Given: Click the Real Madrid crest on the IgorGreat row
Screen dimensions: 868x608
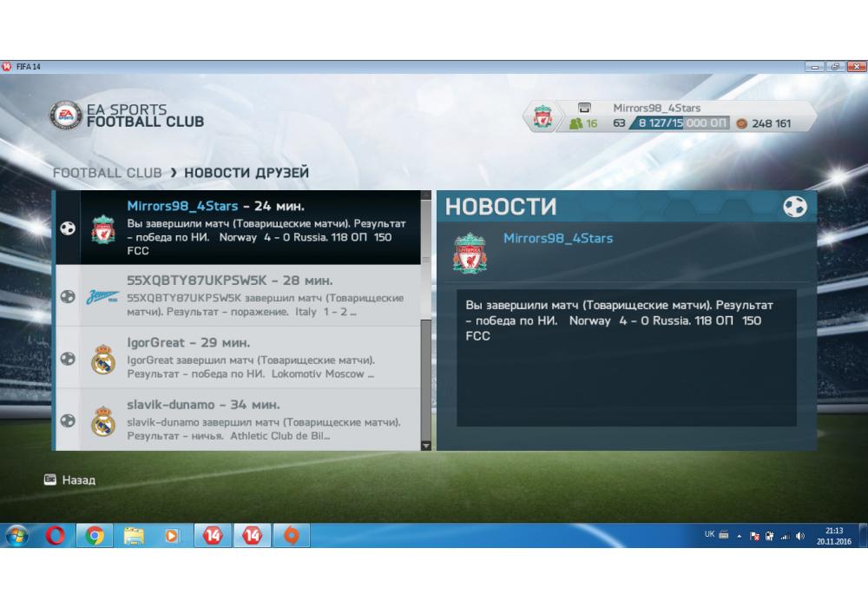Looking at the screenshot, I should click(x=103, y=360).
